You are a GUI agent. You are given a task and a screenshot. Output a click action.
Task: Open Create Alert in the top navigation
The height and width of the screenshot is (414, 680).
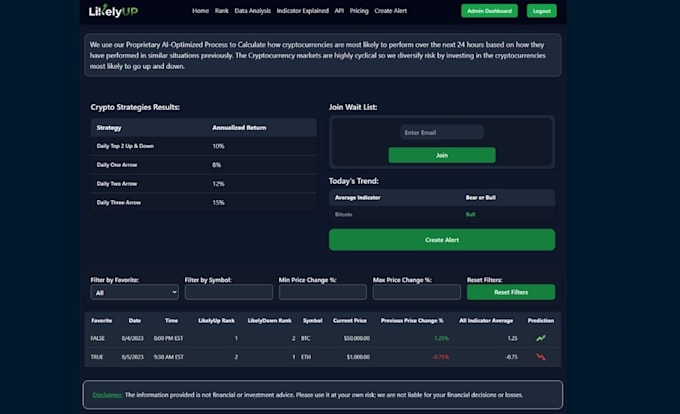(x=390, y=11)
